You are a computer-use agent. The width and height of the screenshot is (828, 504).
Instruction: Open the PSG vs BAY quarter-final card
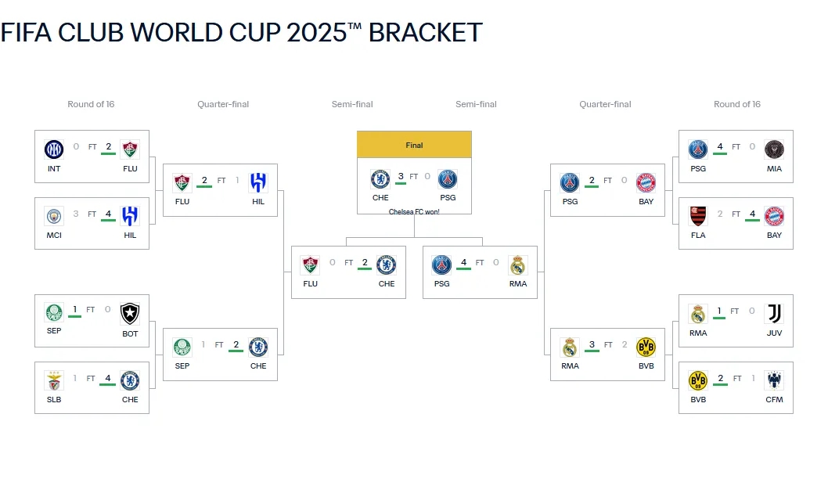[x=607, y=189]
